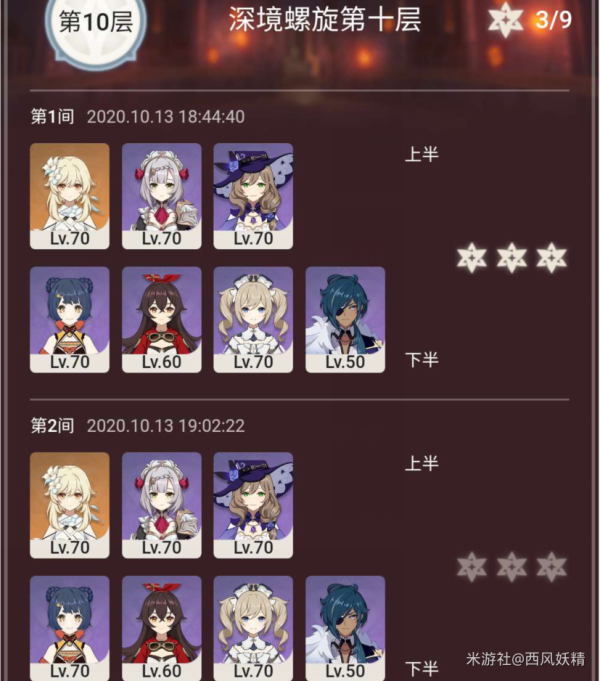The width and height of the screenshot is (600, 681).
Task: Select Kaeya Lv.50 portrait in chamber 1
Action: coord(345,320)
